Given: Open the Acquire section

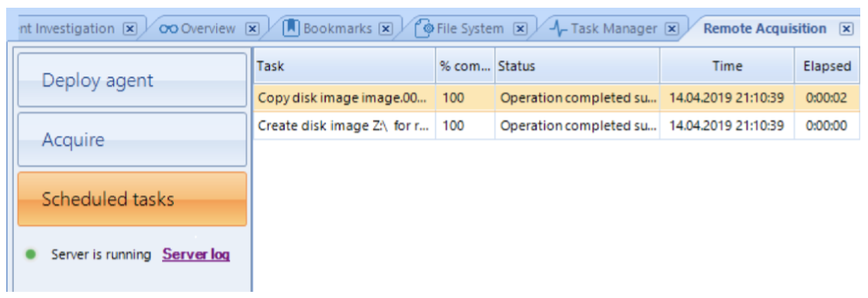Looking at the screenshot, I should click(132, 140).
